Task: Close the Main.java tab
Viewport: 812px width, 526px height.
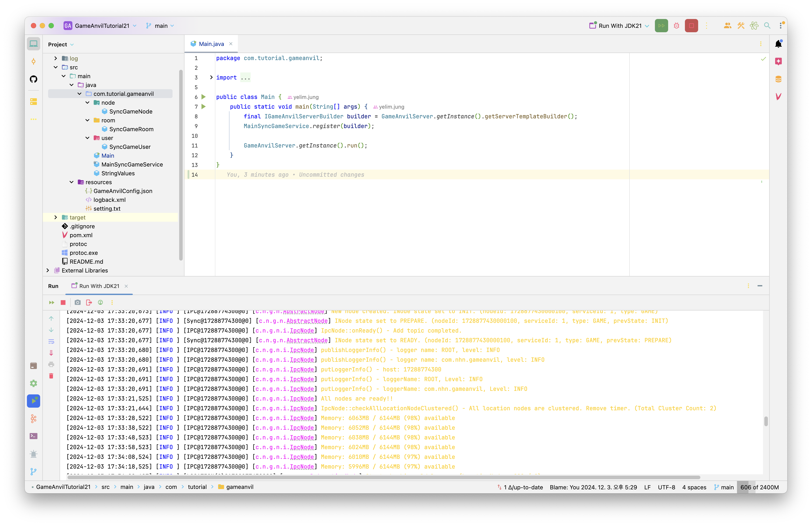Action: point(231,44)
